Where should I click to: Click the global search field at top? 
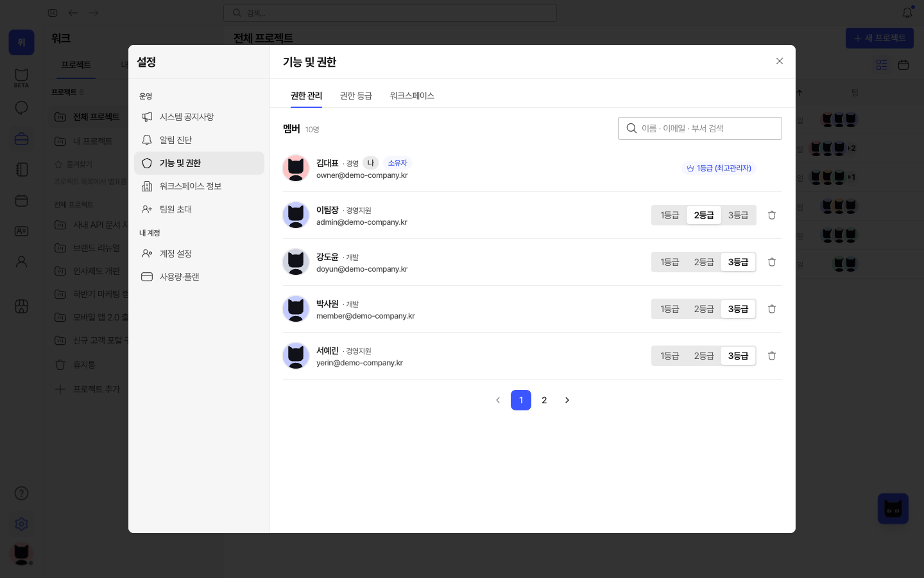click(390, 13)
